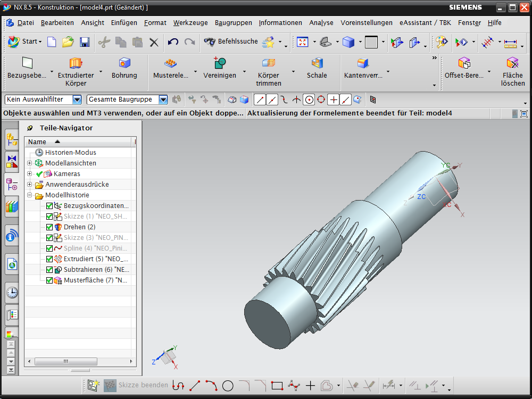Screen dimensions: 532x399
Task: Click the Befehlssuche button
Action: (231, 41)
